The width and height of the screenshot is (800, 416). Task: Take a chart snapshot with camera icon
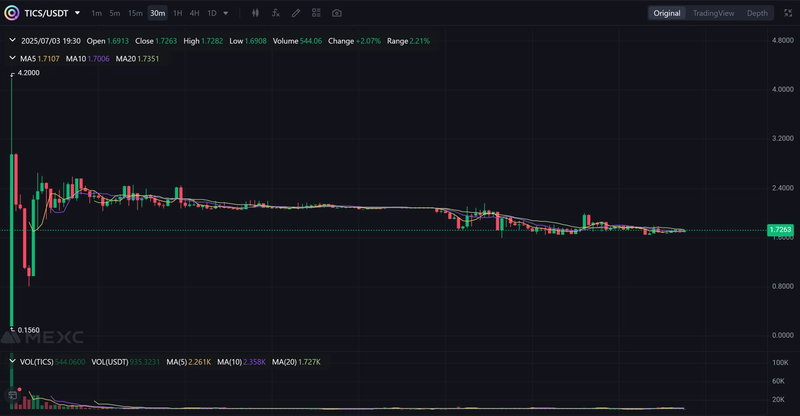tap(337, 13)
